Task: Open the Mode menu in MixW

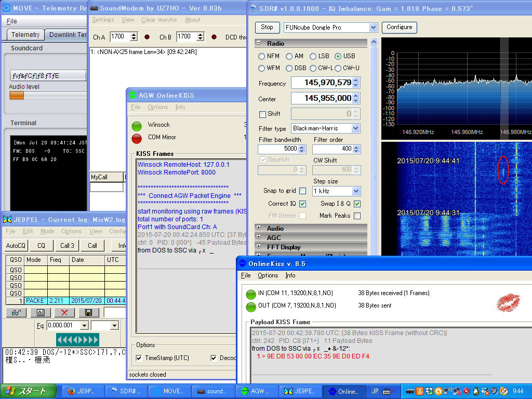Action: tap(47, 231)
